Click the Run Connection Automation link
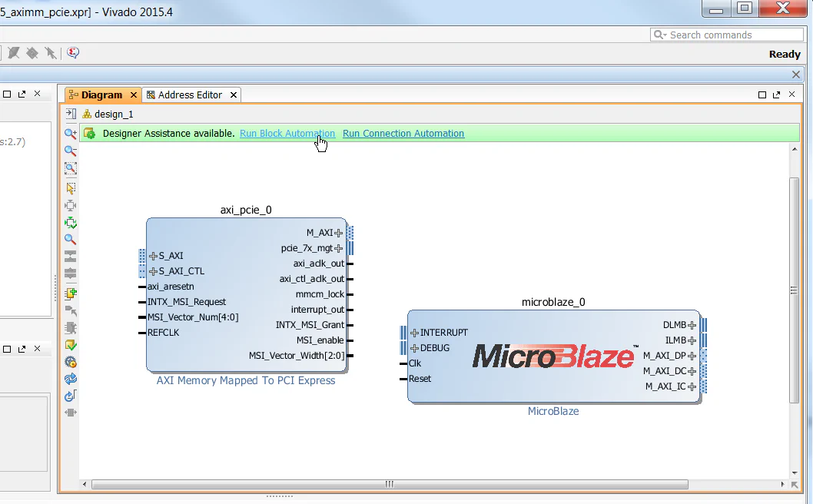The width and height of the screenshot is (813, 504). point(403,133)
